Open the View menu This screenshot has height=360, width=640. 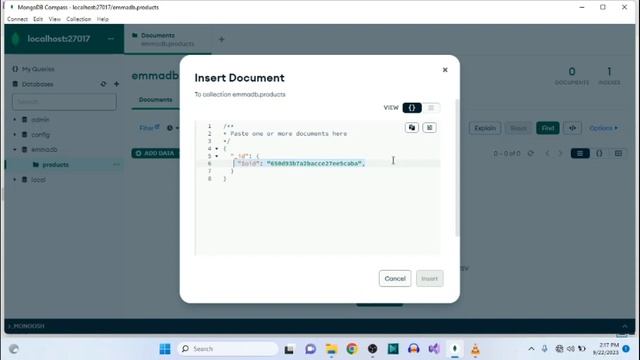pos(54,19)
